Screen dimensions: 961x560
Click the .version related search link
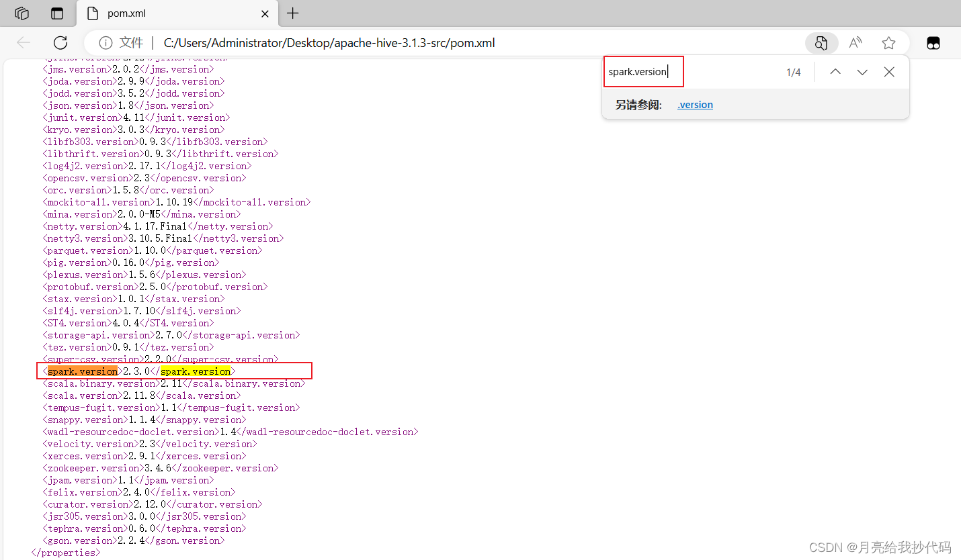[x=696, y=105]
